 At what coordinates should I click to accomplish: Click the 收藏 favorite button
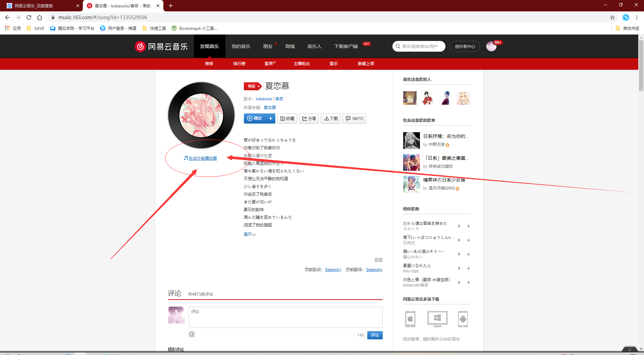[x=287, y=118]
